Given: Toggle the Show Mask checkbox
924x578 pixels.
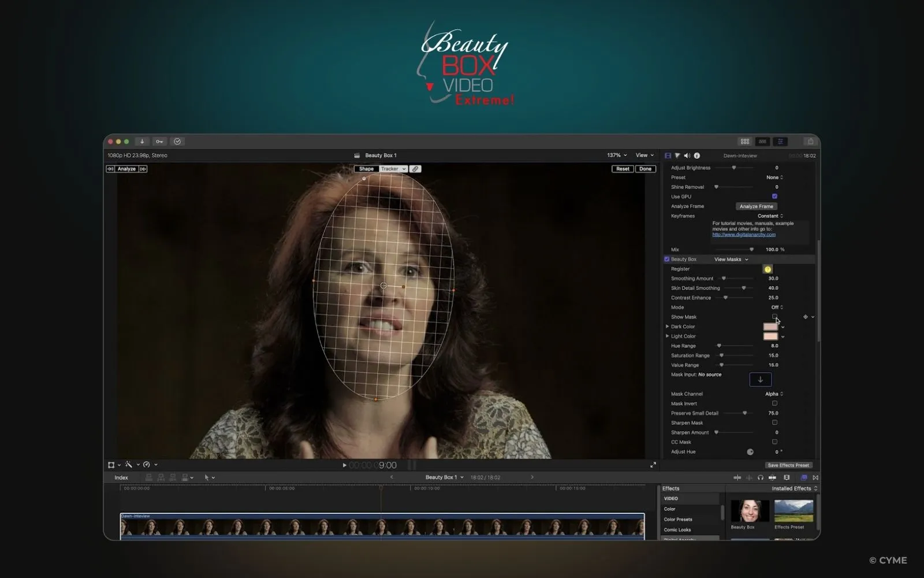Looking at the screenshot, I should coord(774,317).
